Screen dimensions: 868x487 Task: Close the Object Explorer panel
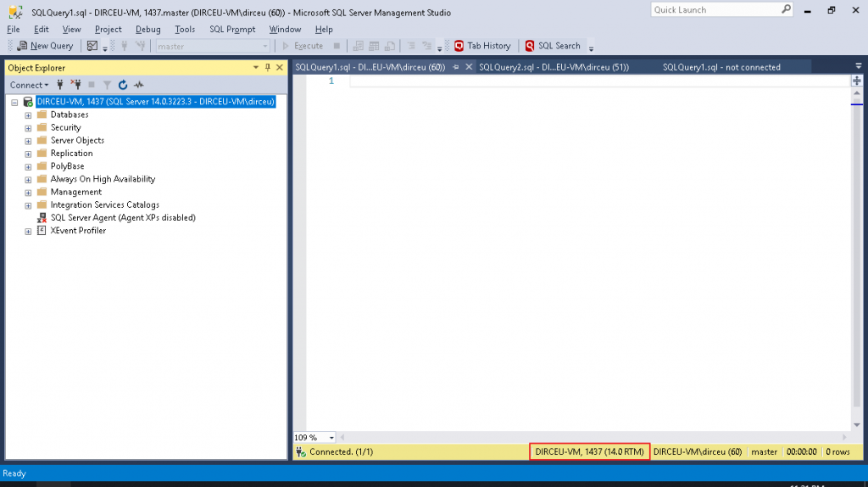click(x=280, y=68)
